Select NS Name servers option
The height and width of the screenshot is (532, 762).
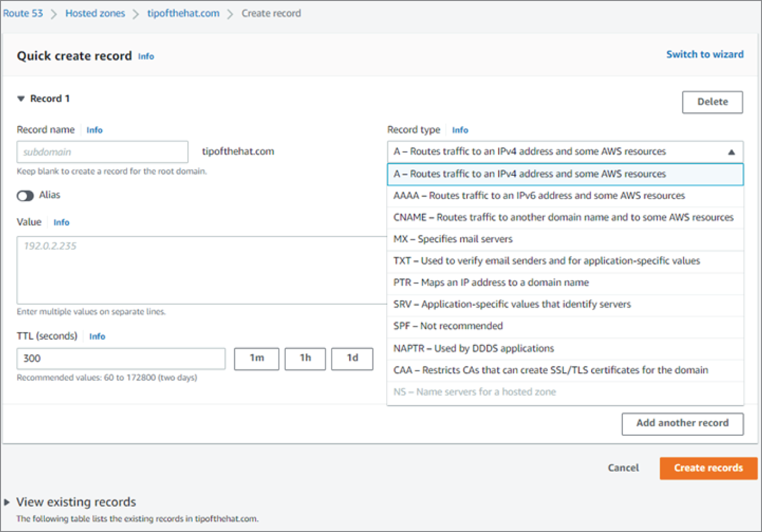coord(565,392)
